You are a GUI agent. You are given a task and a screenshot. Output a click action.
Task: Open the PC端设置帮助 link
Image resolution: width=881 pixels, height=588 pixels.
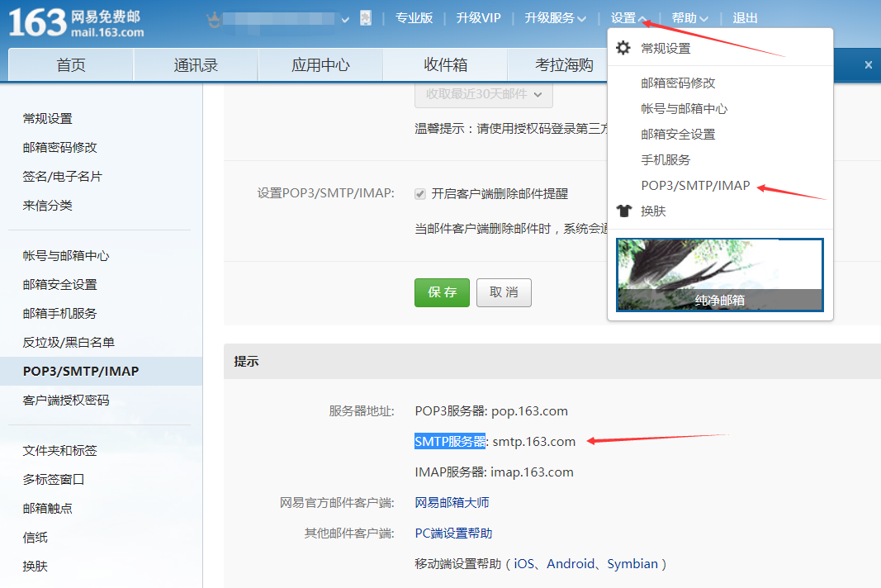pos(453,533)
